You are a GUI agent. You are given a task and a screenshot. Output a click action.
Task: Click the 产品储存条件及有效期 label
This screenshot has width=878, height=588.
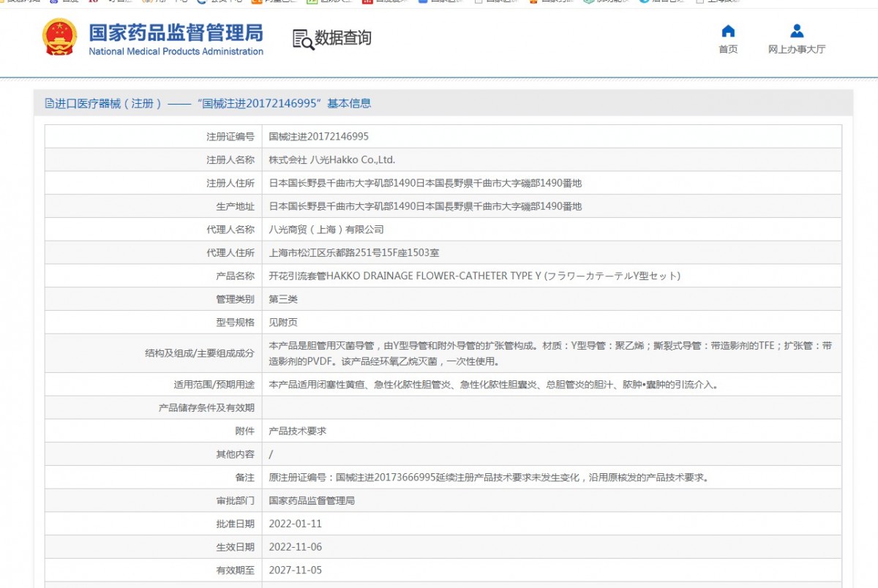(206, 407)
